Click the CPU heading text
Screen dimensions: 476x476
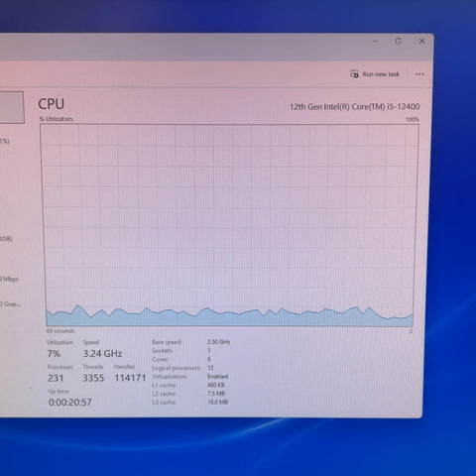(52, 104)
